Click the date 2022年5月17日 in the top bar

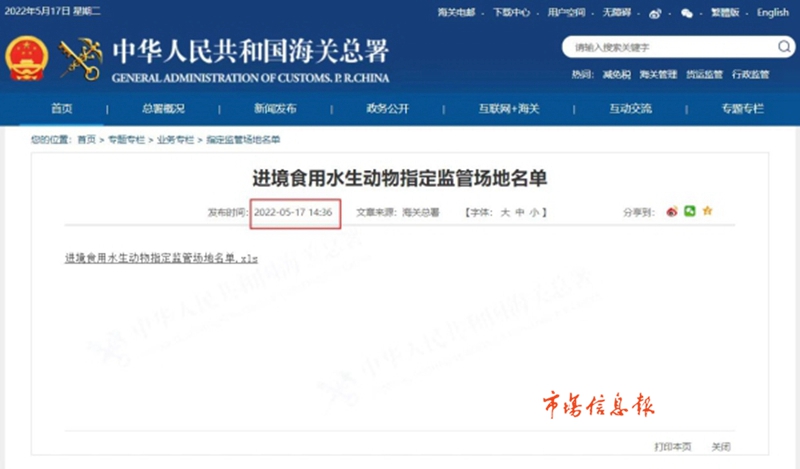pyautogui.click(x=37, y=11)
